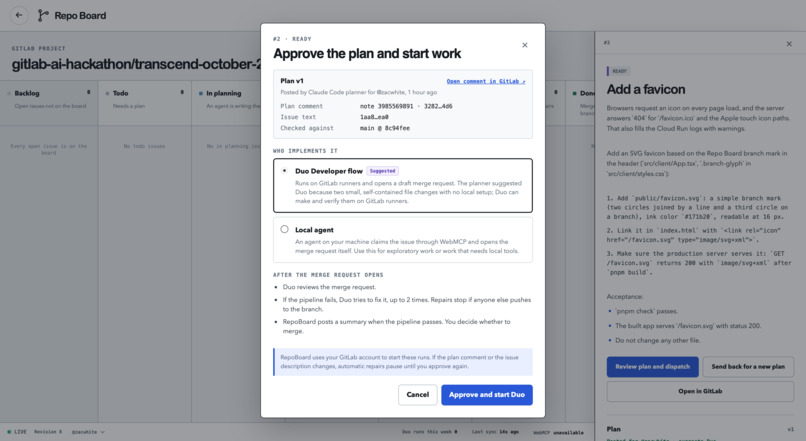806x441 pixels.
Task: Click the Plan comment note 3985569891 value
Action: [x=406, y=106]
